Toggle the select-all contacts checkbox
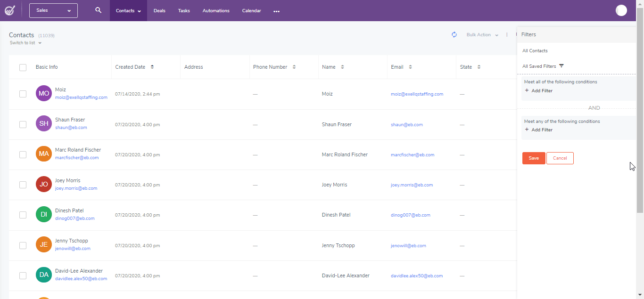644x299 pixels. pyautogui.click(x=23, y=67)
